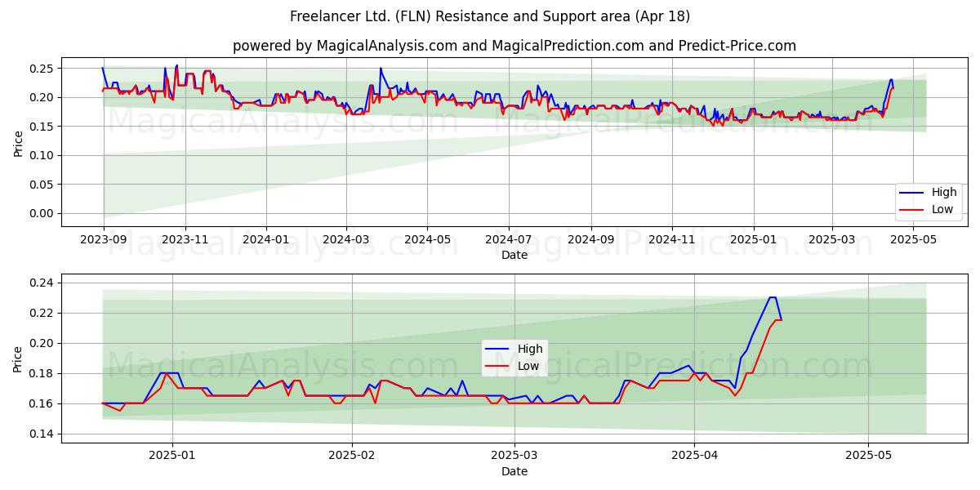This screenshot has width=980, height=490.
Task: Click the 2023-09 date tick label
Action: coord(103,240)
